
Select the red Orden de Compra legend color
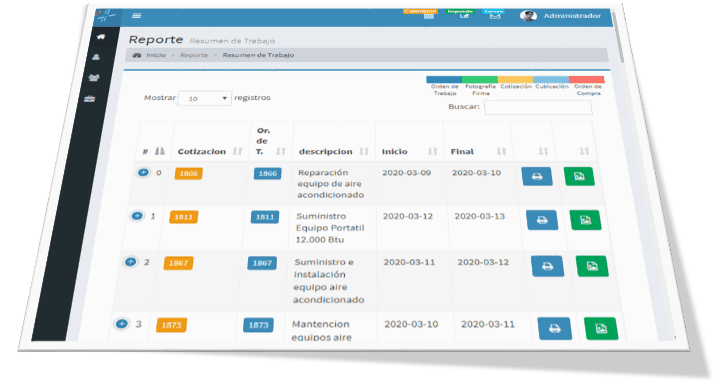586,79
